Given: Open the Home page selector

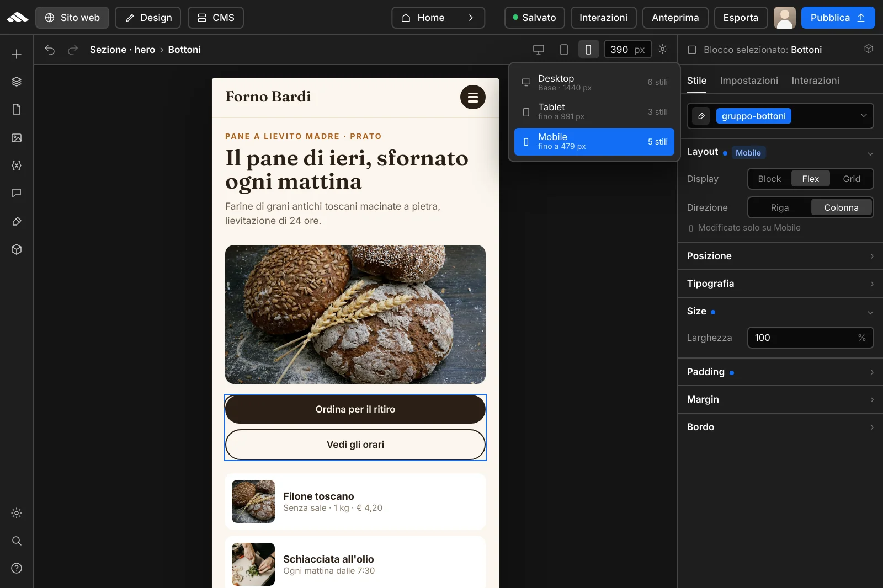Looking at the screenshot, I should [x=438, y=18].
